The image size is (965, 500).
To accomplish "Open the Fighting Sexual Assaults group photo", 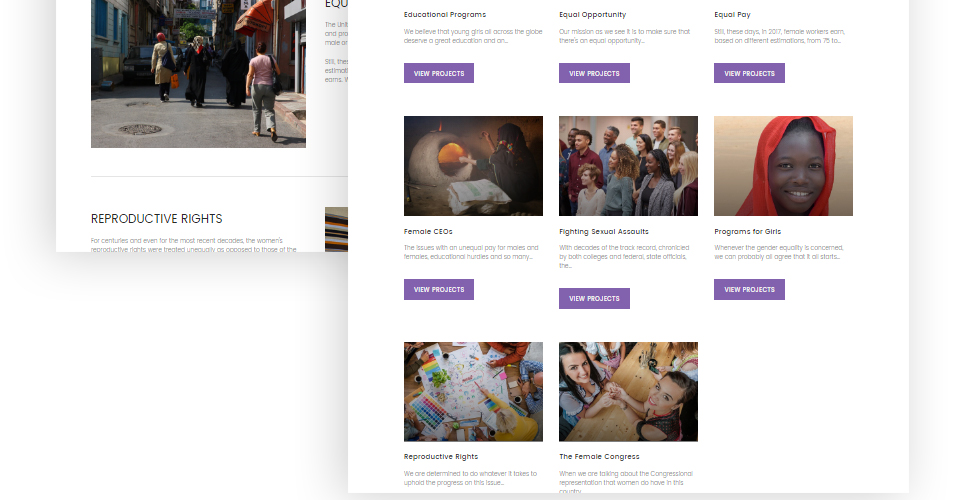I will point(628,166).
